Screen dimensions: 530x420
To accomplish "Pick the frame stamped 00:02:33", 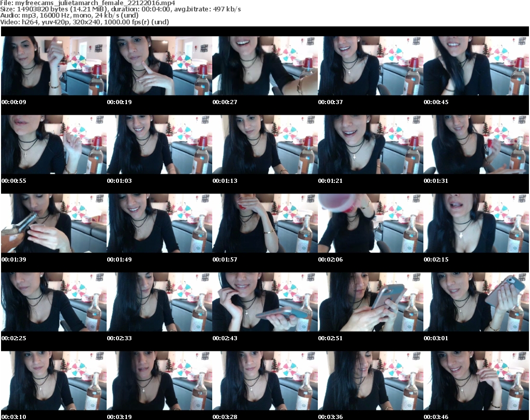I will point(159,302).
